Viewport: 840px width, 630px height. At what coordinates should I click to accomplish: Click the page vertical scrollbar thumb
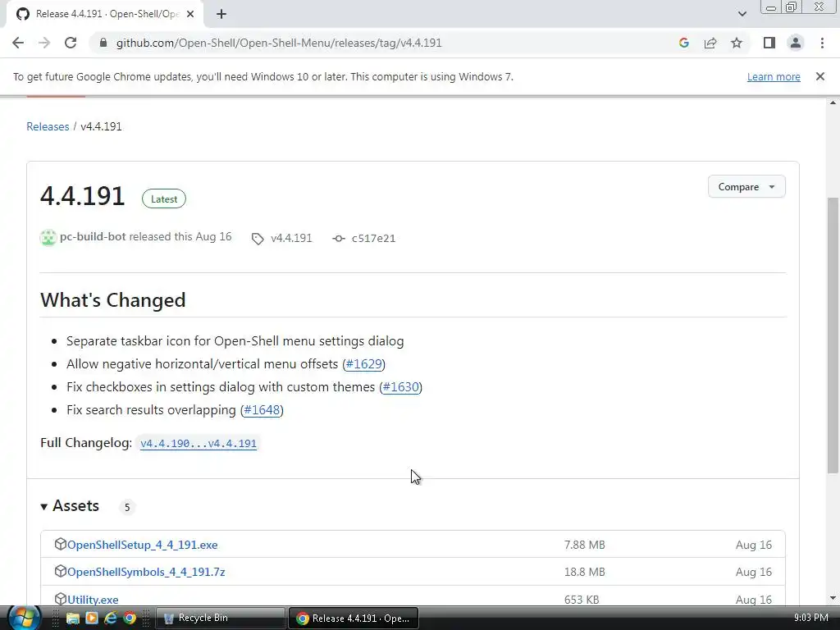pos(833,336)
